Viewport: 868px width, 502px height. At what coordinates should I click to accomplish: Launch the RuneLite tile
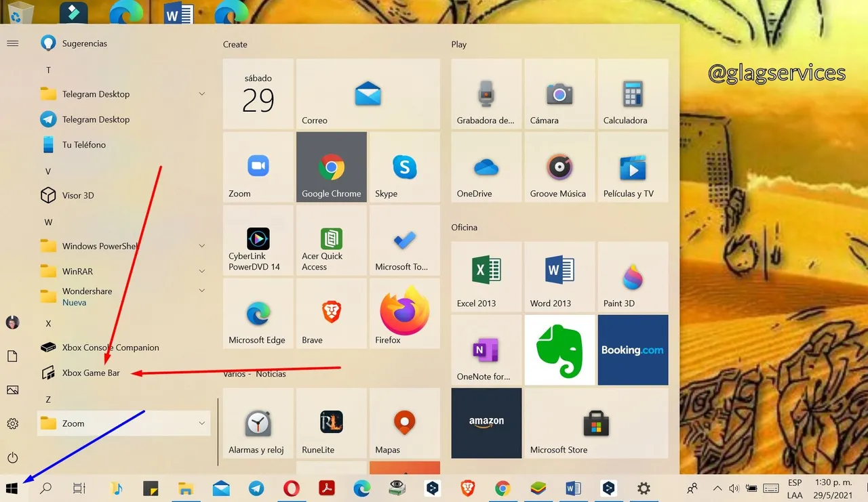[332, 423]
